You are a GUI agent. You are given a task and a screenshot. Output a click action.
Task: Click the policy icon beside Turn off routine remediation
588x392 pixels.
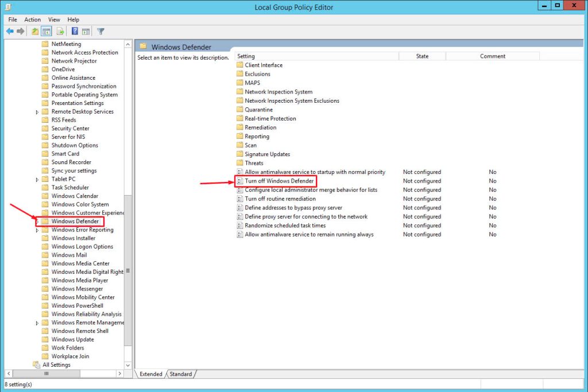pyautogui.click(x=240, y=199)
